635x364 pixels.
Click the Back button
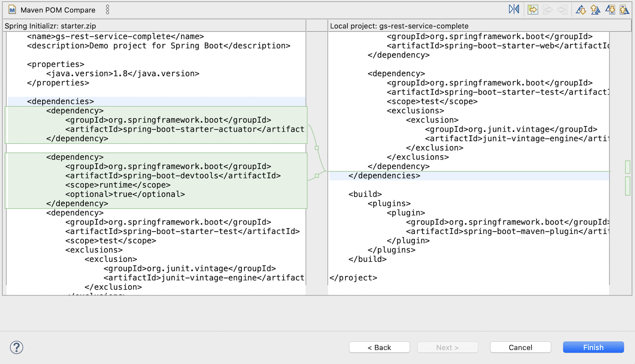[379, 347]
